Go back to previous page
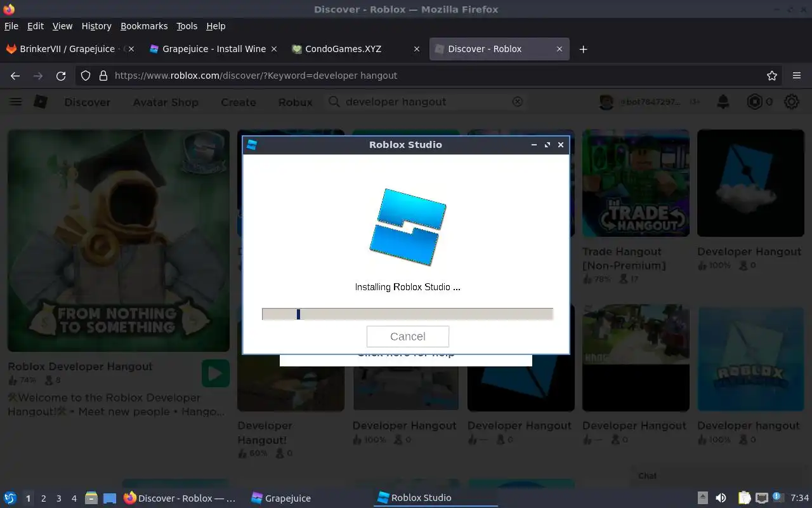This screenshot has height=508, width=812. pyautogui.click(x=15, y=76)
